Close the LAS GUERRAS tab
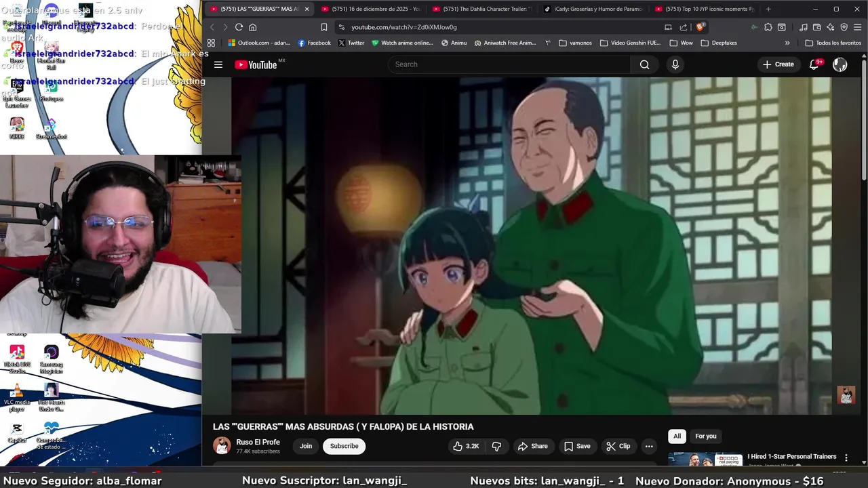Viewport: 868px width, 488px height. 307,9
